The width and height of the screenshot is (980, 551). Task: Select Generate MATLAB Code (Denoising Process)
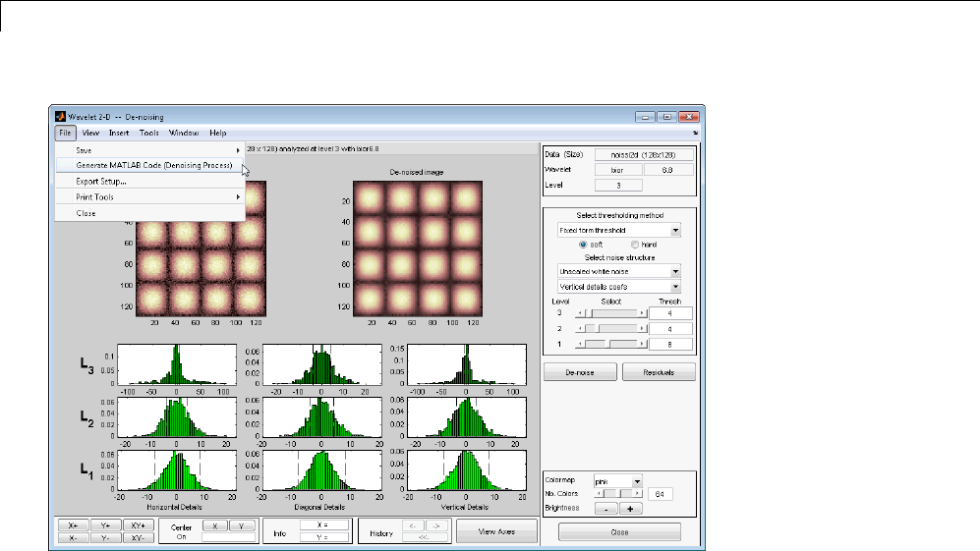point(153,165)
